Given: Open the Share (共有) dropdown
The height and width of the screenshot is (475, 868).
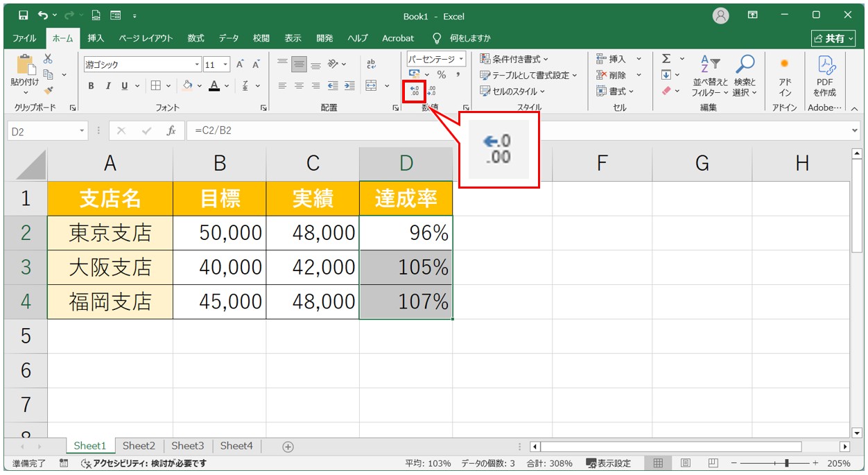Looking at the screenshot, I should coord(833,39).
